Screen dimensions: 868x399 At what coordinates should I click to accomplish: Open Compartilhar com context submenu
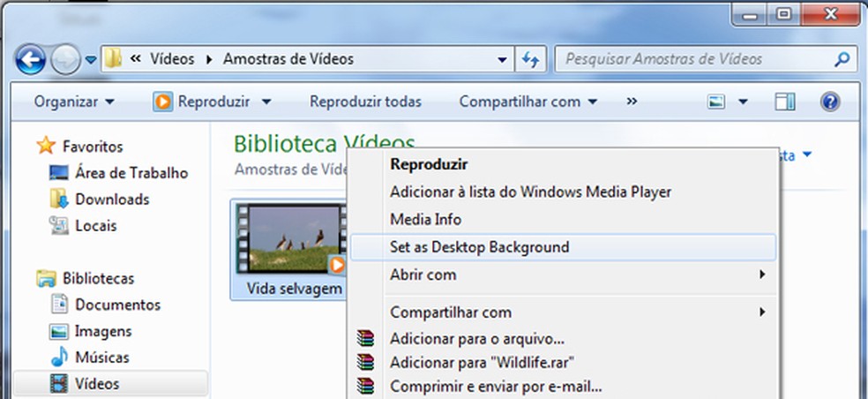pos(563,312)
